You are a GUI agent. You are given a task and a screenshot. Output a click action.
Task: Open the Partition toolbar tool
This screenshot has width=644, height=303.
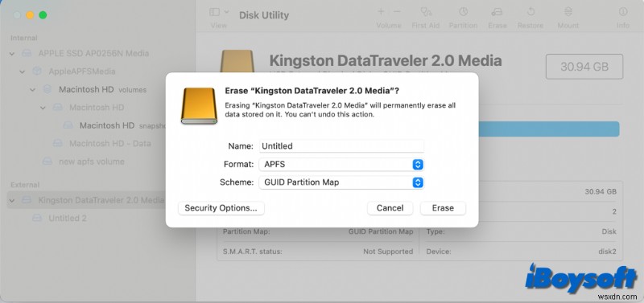464,11
